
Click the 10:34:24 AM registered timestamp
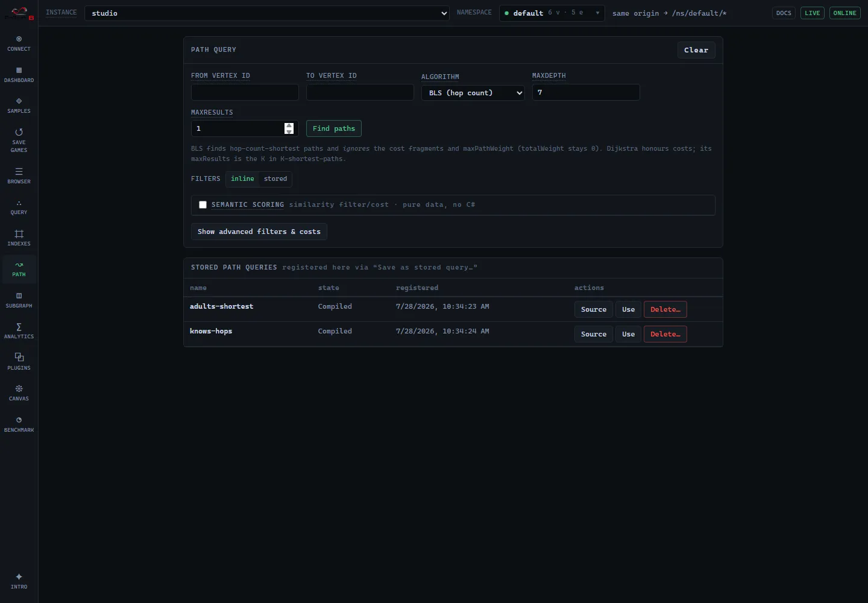point(442,332)
